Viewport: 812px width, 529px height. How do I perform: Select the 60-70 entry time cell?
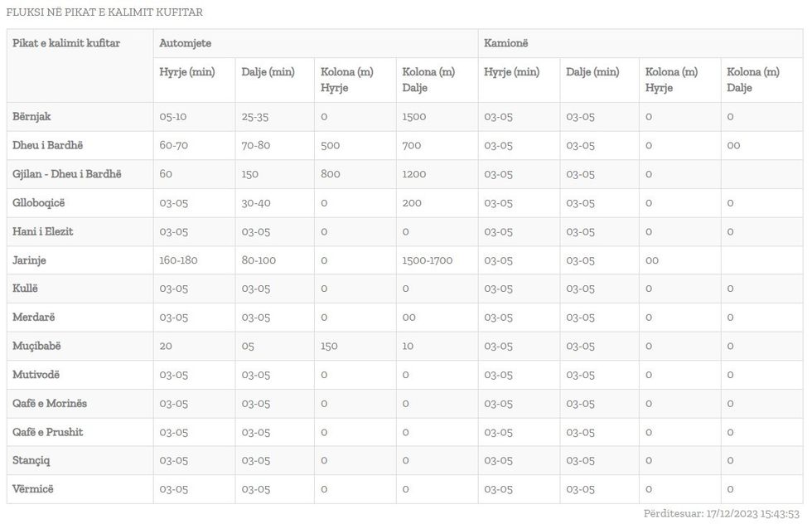click(174, 145)
